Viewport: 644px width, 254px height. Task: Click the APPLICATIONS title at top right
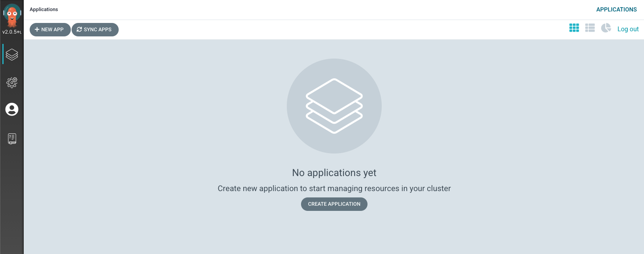[x=616, y=9]
